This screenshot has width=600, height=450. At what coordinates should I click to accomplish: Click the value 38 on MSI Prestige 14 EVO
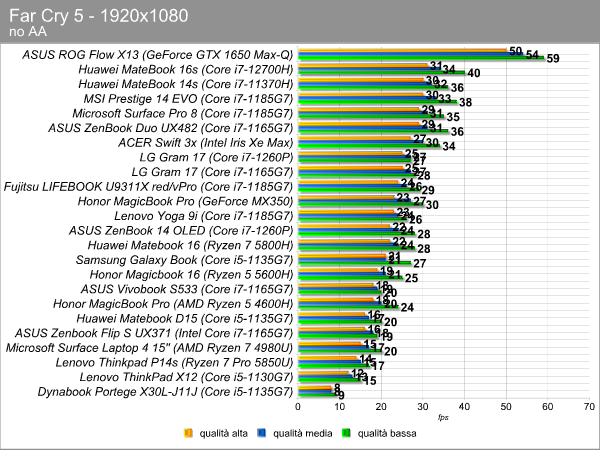[x=465, y=103]
